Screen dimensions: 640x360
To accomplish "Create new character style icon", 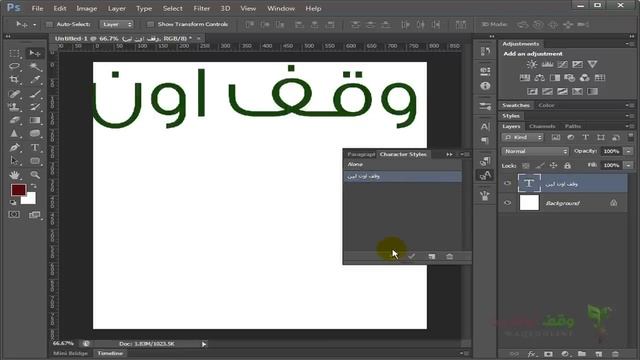I will [x=432, y=256].
